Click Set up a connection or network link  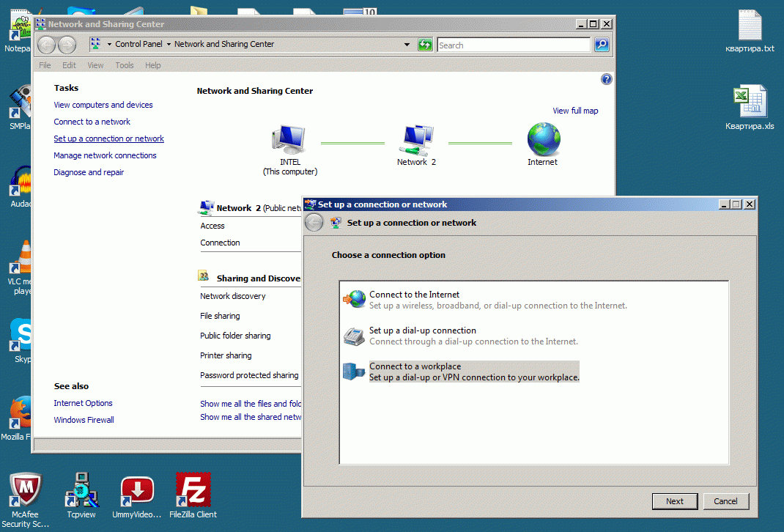pos(109,138)
